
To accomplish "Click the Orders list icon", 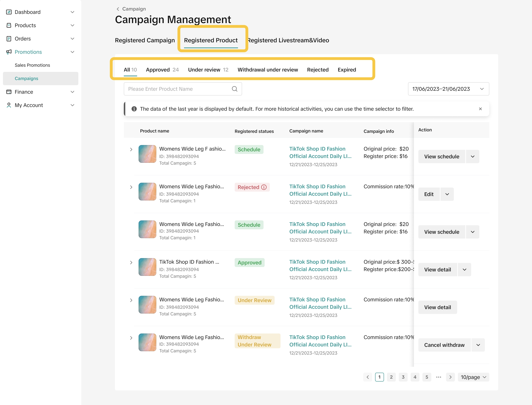I will pyautogui.click(x=9, y=39).
